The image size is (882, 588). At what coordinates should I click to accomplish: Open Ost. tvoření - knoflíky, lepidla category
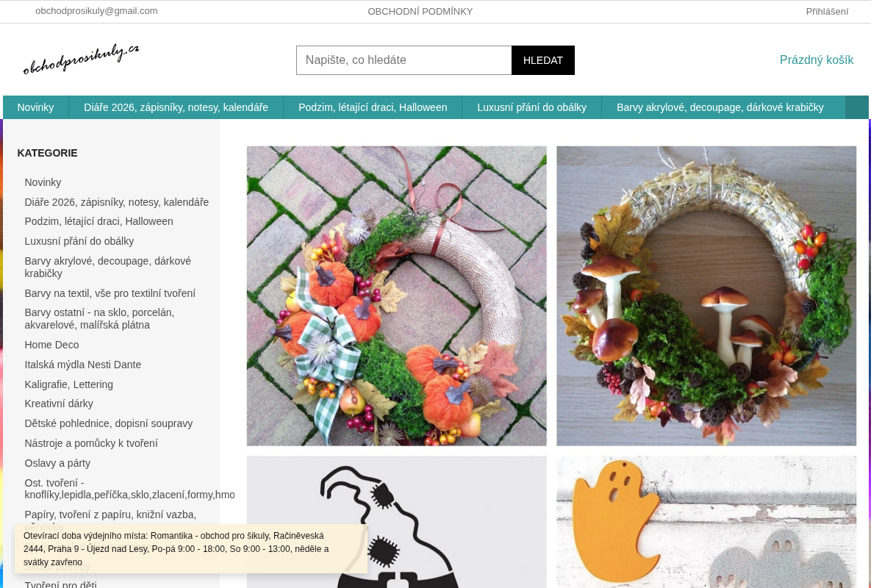tap(129, 489)
